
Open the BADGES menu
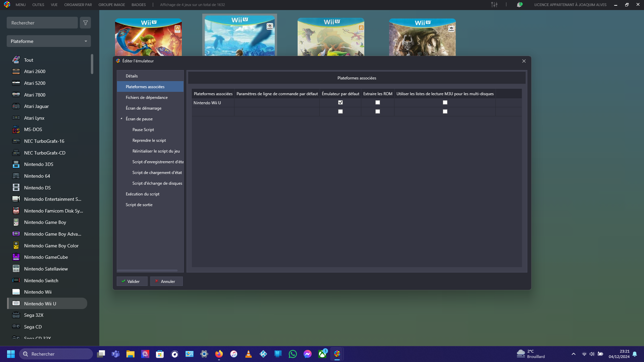click(x=139, y=5)
